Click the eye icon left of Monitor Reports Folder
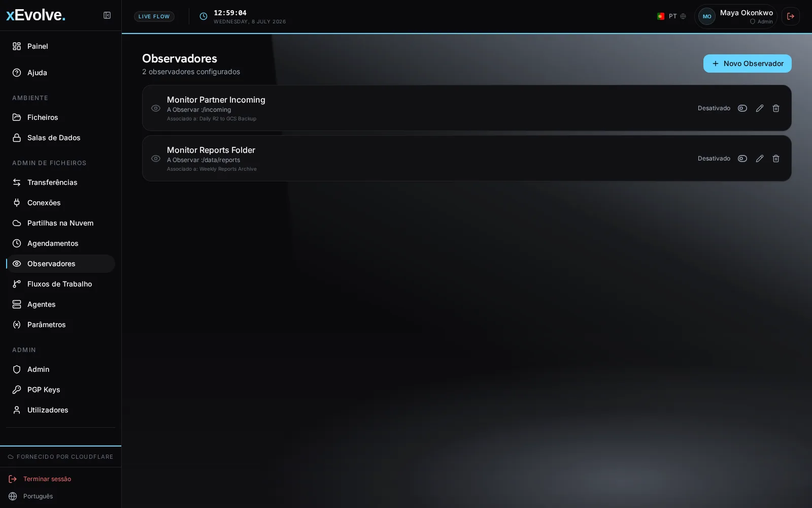812x508 pixels. coord(156,158)
